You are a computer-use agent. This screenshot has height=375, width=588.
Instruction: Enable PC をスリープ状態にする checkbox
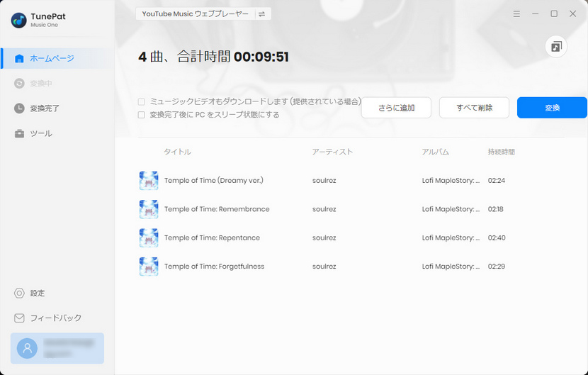point(142,115)
